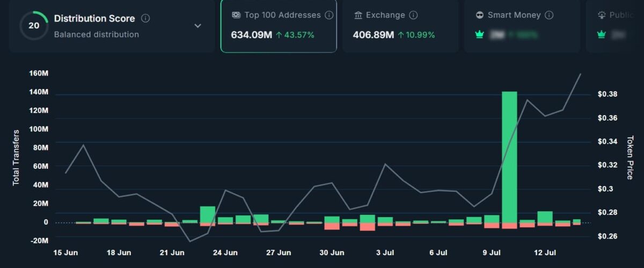Click info icon beside Distribution Score
The width and height of the screenshot is (644, 268).
pos(145,19)
